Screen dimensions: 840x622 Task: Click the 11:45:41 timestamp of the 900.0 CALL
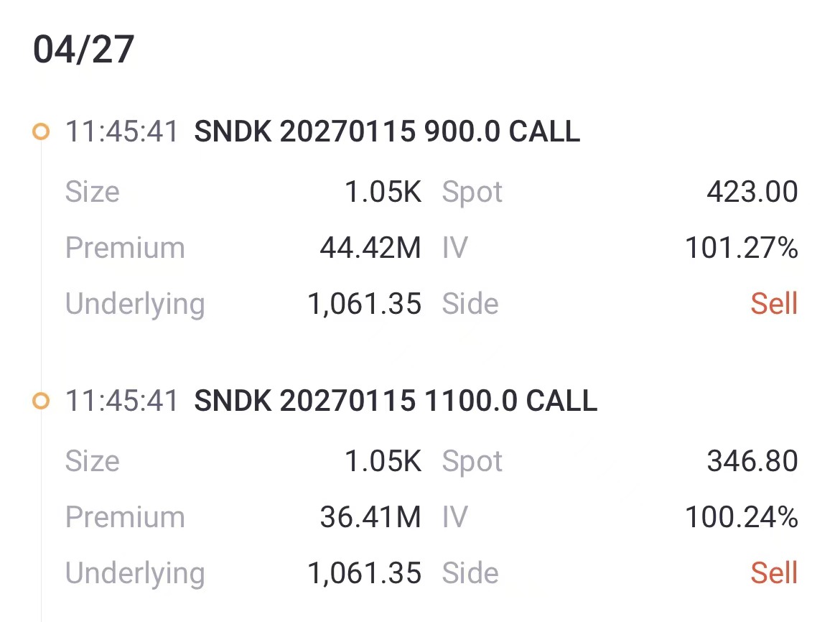(x=122, y=132)
